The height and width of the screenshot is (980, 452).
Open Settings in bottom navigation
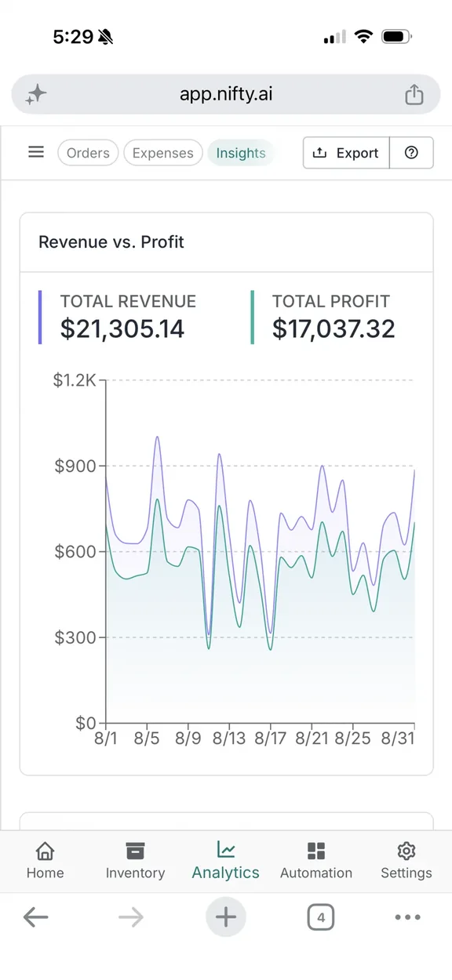click(406, 861)
